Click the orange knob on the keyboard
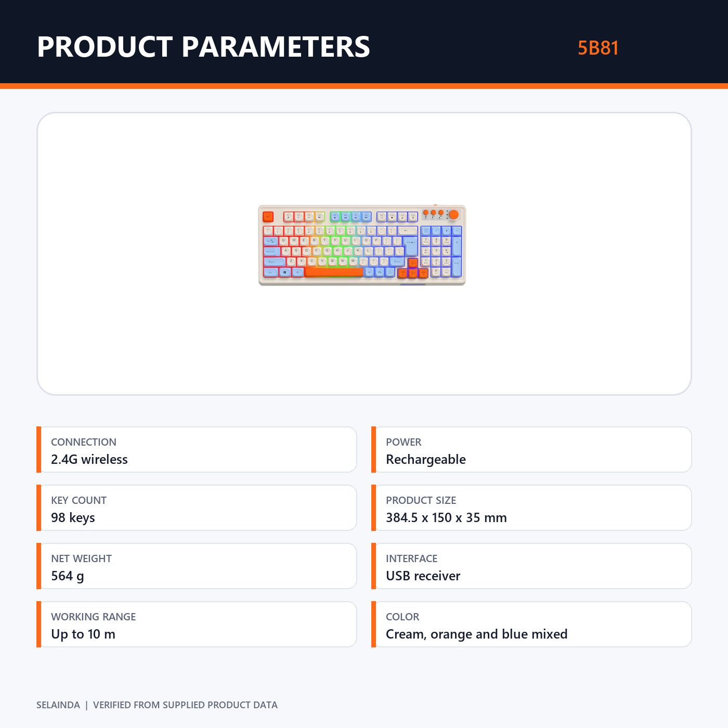The image size is (728, 728). click(453, 214)
